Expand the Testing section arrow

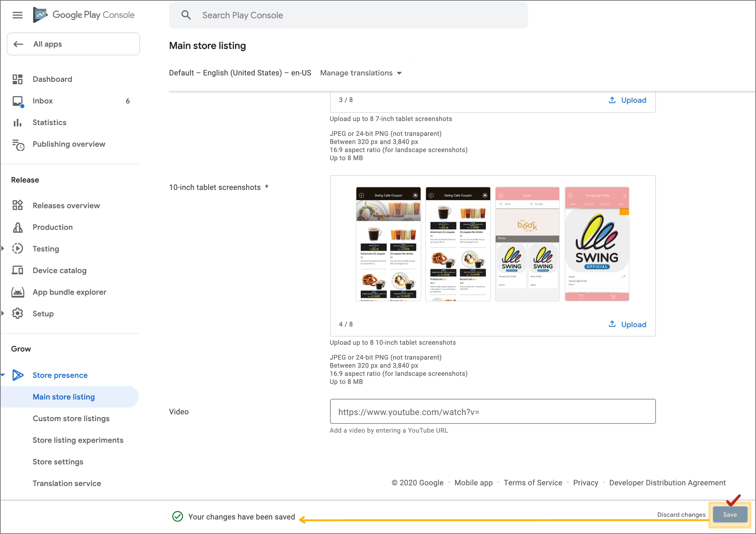pos(3,248)
